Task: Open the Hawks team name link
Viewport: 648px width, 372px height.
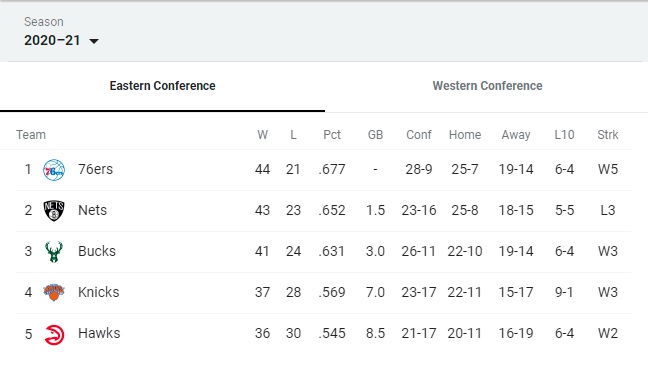Action: [x=99, y=333]
